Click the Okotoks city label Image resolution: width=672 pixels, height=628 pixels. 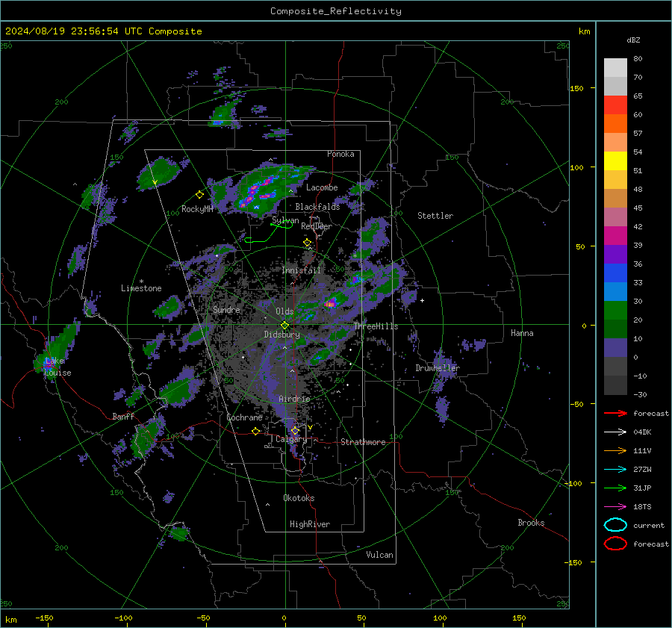coord(299,497)
